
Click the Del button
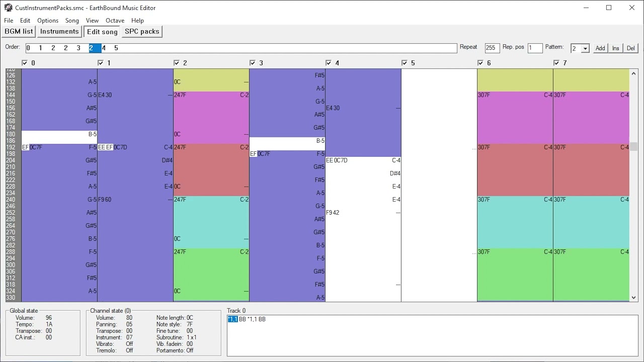[630, 48]
